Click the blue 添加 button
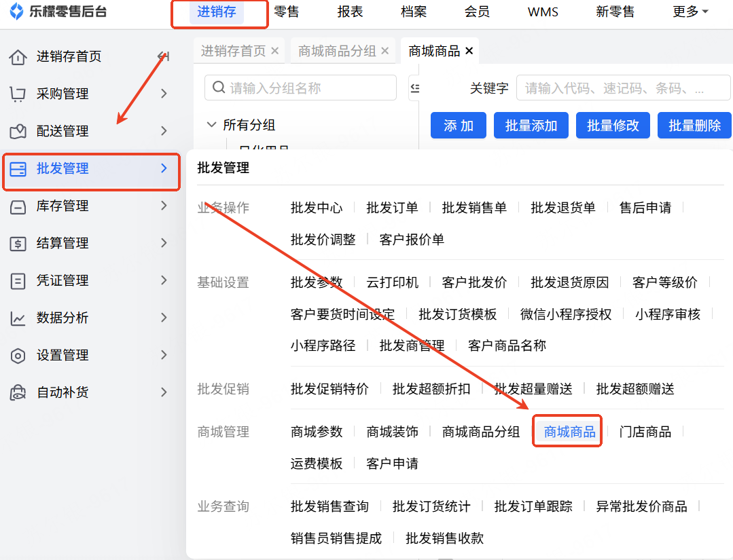 click(x=458, y=125)
